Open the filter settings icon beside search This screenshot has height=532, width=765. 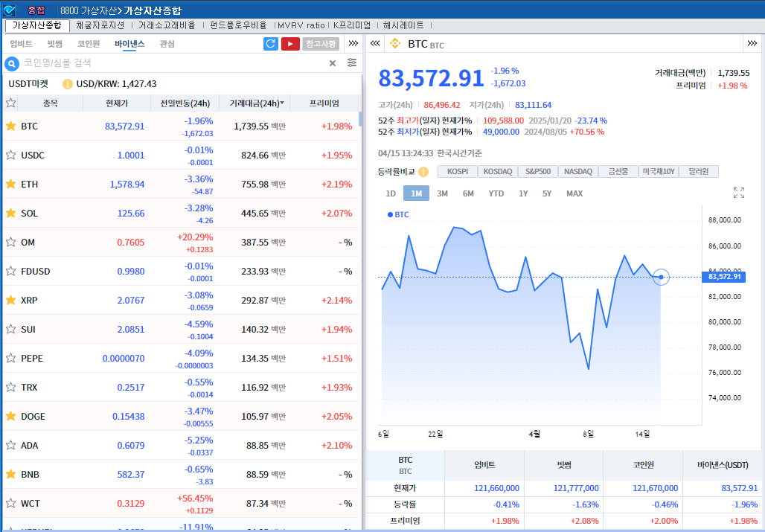pyautogui.click(x=352, y=63)
